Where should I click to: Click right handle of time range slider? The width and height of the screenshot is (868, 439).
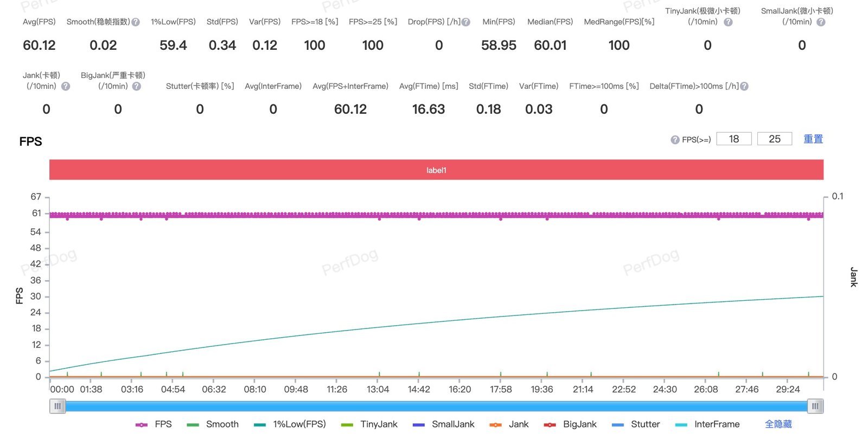(815, 406)
